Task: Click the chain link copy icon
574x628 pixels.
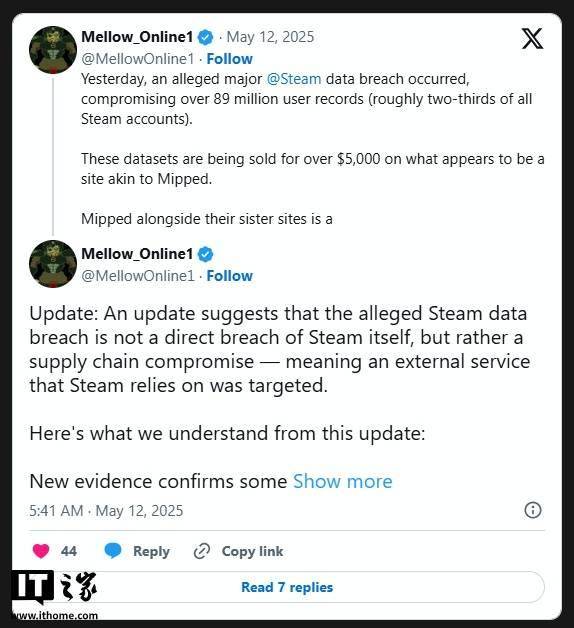Action: pos(202,551)
